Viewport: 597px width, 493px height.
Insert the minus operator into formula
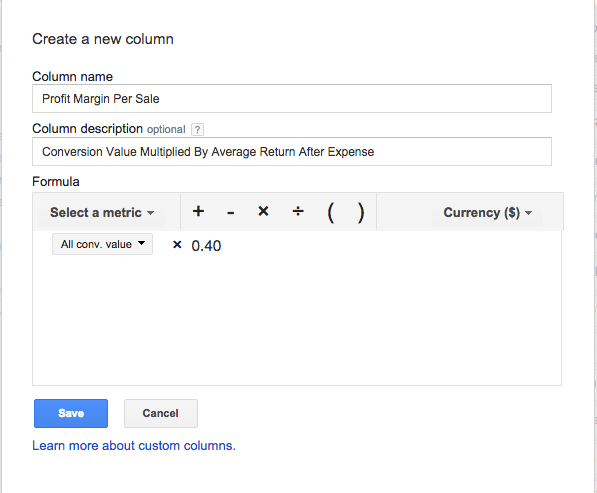pyautogui.click(x=230, y=212)
